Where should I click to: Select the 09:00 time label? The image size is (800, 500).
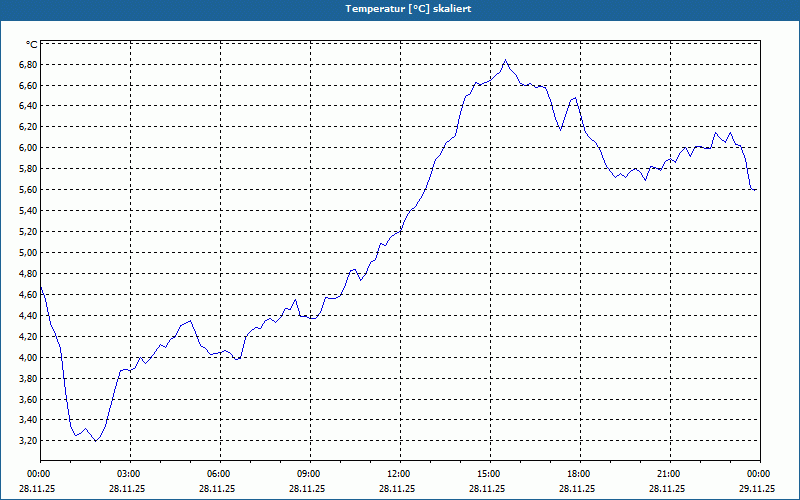pyautogui.click(x=308, y=474)
